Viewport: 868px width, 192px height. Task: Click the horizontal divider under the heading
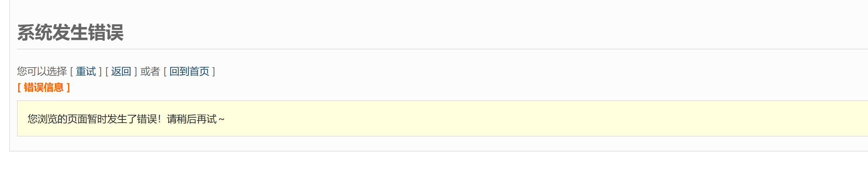pos(442,49)
